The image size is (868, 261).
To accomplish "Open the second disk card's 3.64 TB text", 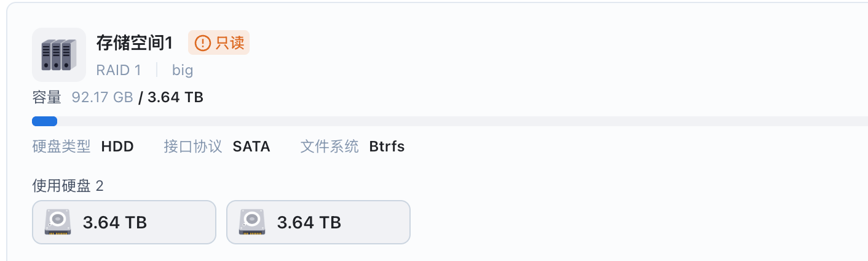I will (x=309, y=222).
